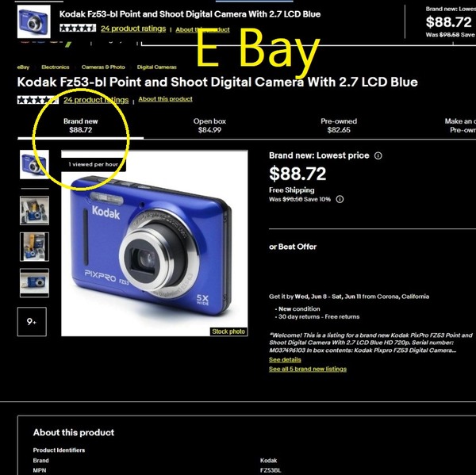Click the main Kodak camera stock photo
This screenshot has height=475, width=476.
coord(155,243)
